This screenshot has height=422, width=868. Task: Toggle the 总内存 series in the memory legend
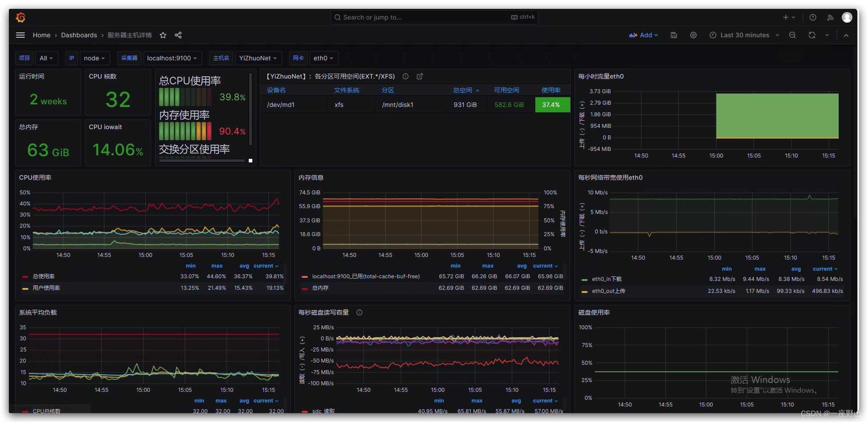point(320,288)
